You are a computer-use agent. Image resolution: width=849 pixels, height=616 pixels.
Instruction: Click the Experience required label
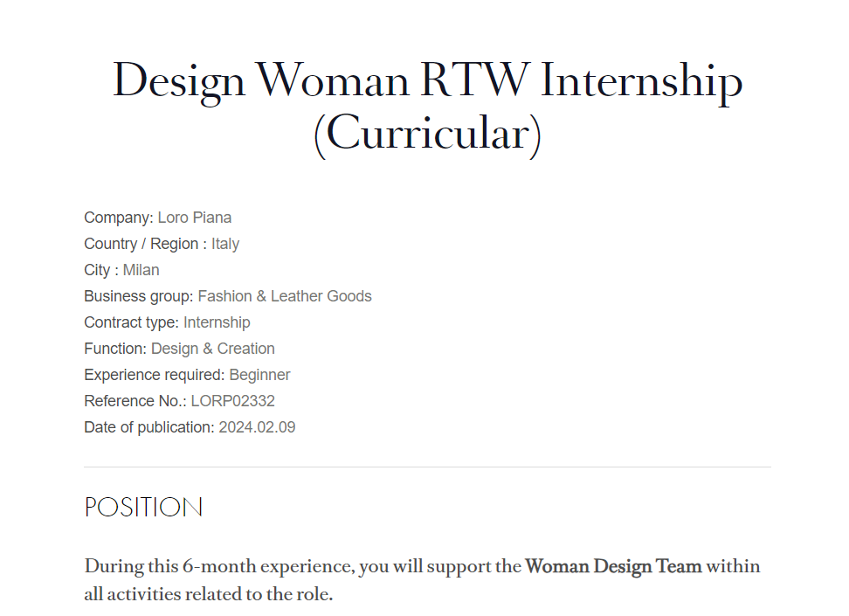(x=155, y=376)
